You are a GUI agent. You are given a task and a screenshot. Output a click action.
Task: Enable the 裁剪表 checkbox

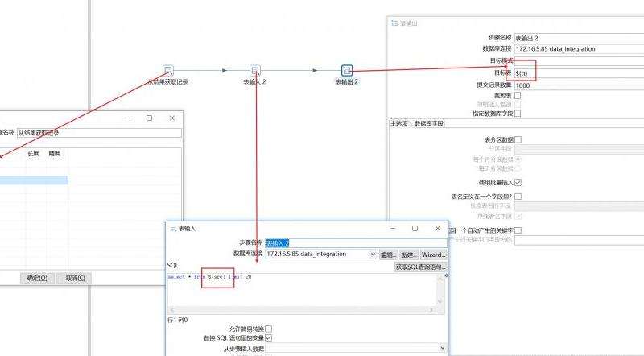click(x=518, y=95)
